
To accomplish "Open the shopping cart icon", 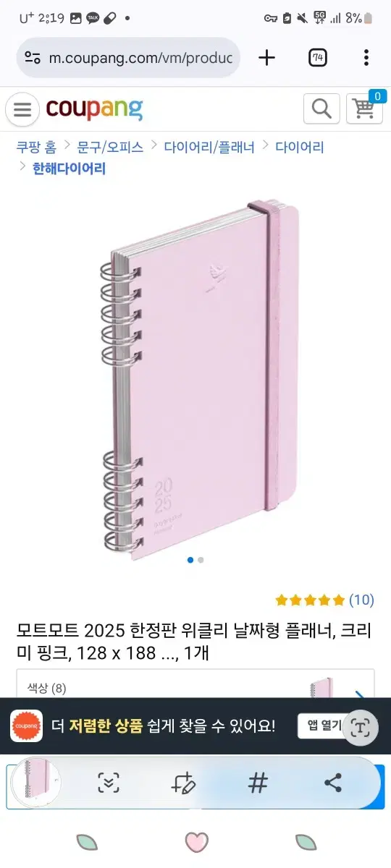I will (365, 109).
